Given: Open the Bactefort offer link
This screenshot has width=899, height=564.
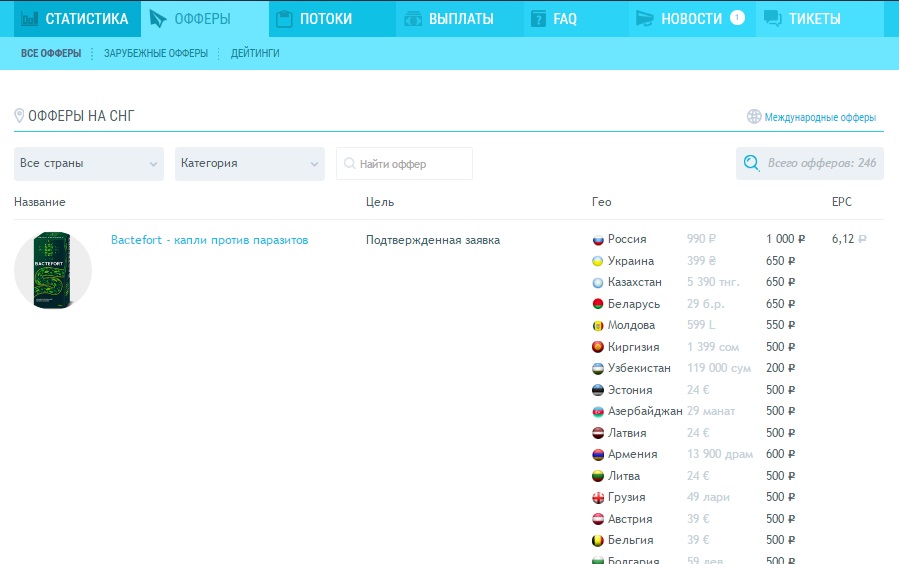Looking at the screenshot, I should (209, 240).
